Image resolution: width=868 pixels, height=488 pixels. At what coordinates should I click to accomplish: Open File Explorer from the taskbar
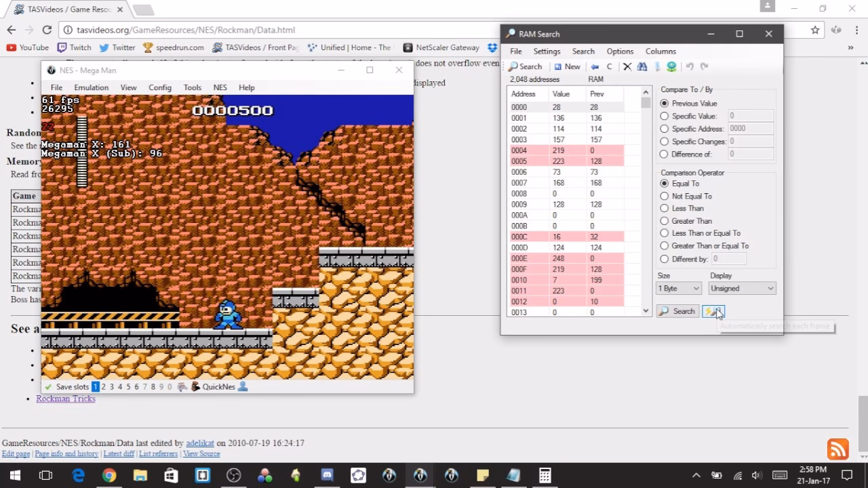pos(140,476)
